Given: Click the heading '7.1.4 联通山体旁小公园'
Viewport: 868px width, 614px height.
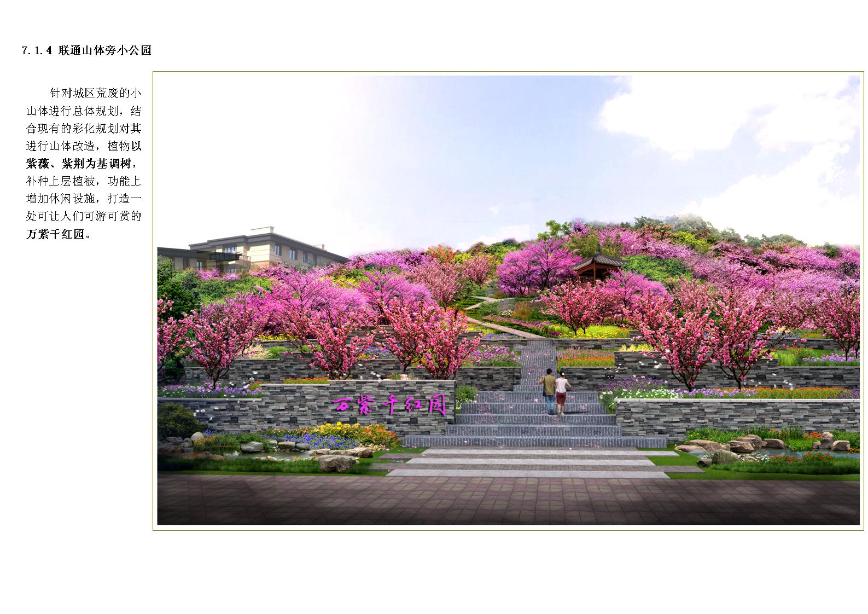Looking at the screenshot, I should 86,51.
